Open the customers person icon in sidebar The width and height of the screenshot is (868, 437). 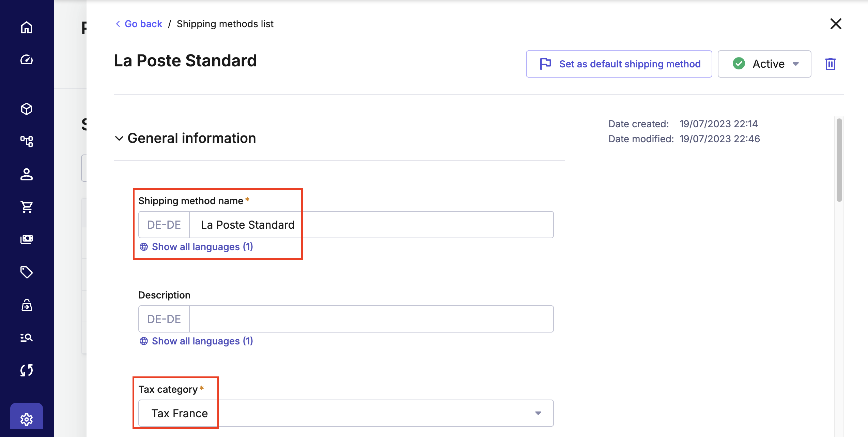coord(27,174)
